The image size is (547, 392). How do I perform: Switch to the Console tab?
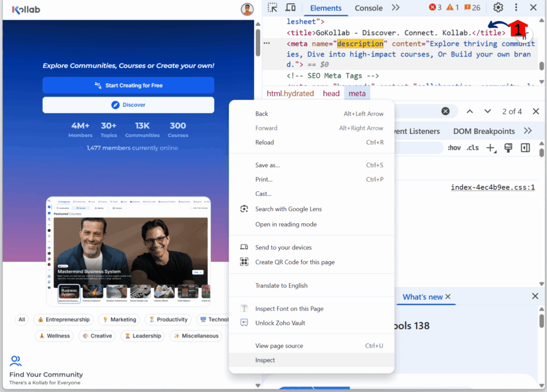click(x=369, y=8)
